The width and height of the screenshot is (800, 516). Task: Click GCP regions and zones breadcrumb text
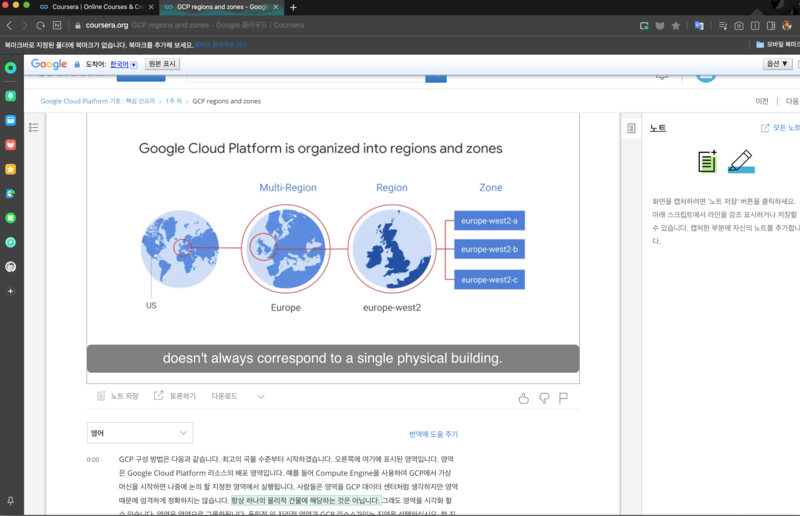click(x=227, y=101)
